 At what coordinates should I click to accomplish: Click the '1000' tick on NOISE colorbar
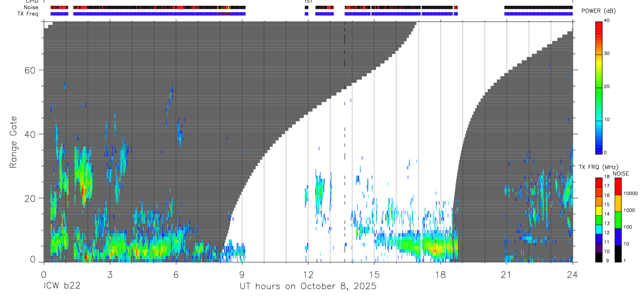click(629, 210)
